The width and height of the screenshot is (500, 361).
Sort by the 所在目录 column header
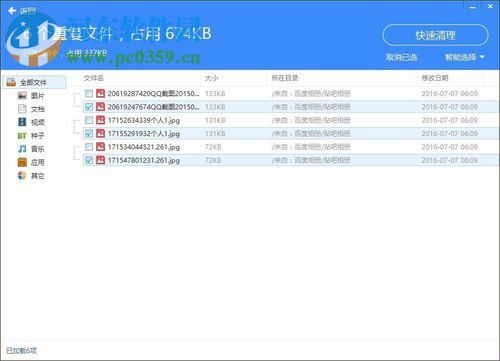pyautogui.click(x=285, y=78)
